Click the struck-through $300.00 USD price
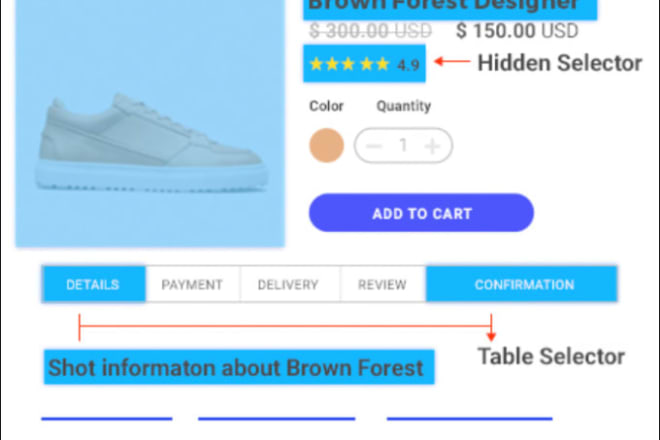 click(x=370, y=31)
